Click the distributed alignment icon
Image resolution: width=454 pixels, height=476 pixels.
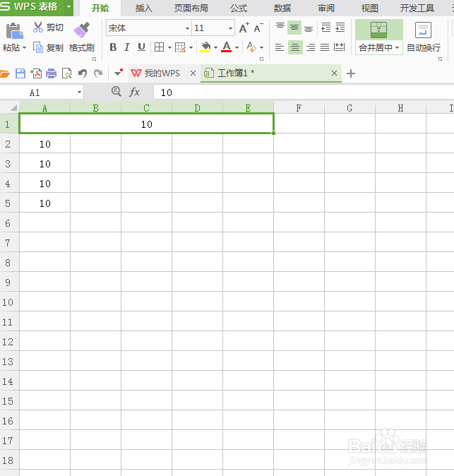[x=340, y=47]
